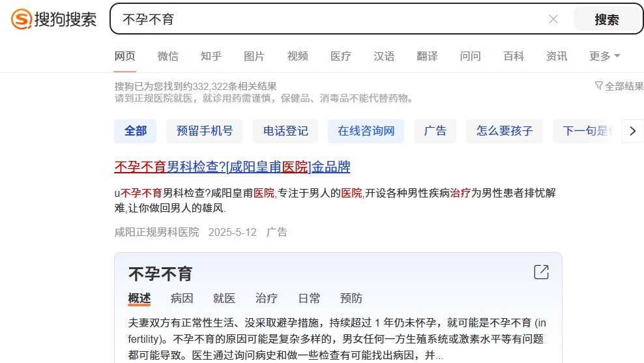Click the 搜索 search button
Viewport: 644px width, 363px height.
(x=607, y=20)
